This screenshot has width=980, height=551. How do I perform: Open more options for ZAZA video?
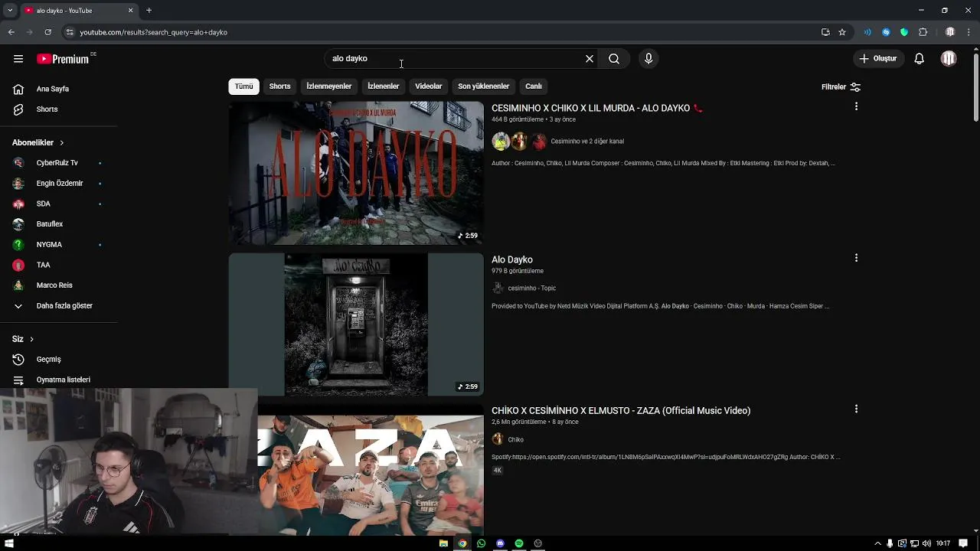[856, 409]
